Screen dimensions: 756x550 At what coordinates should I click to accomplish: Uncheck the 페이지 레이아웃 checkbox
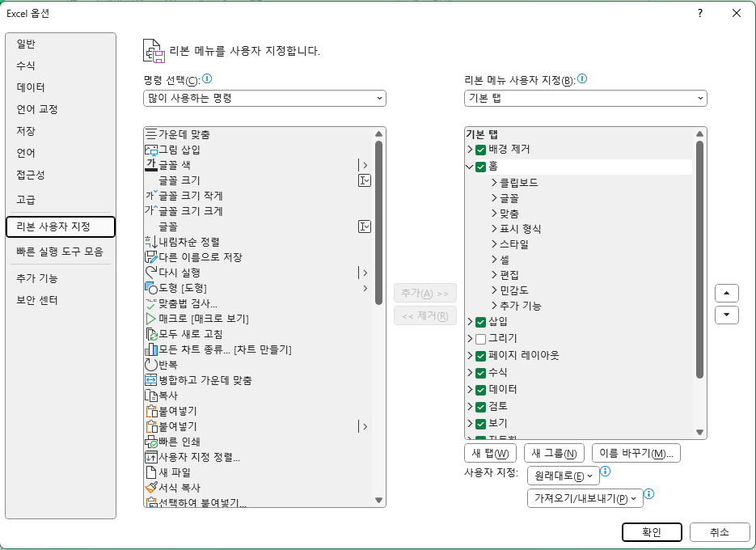pos(480,356)
